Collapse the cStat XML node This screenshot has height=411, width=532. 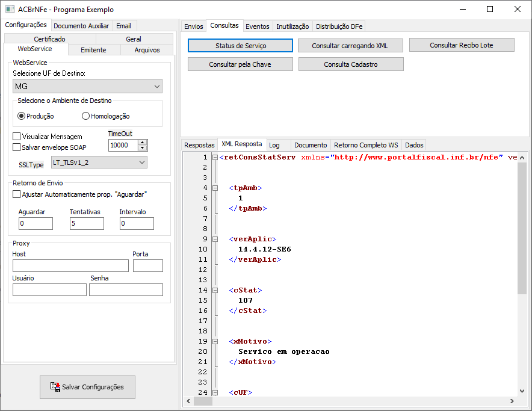215,290
